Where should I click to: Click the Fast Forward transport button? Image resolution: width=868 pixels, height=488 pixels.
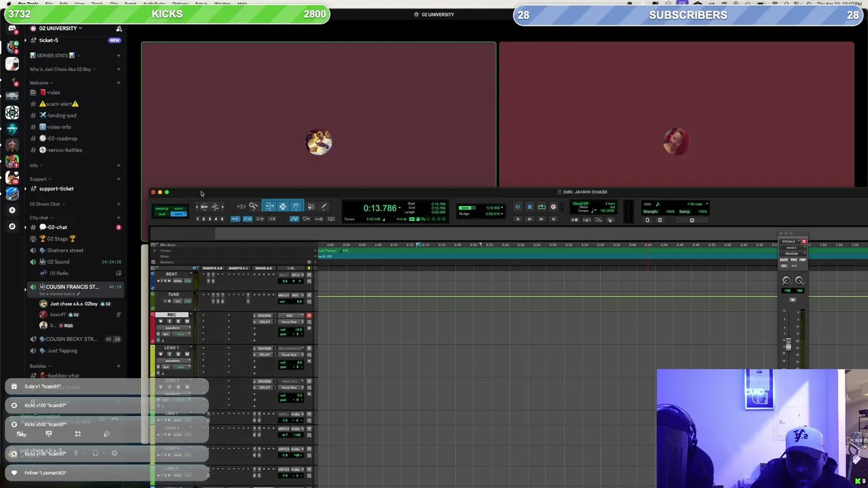pos(541,219)
